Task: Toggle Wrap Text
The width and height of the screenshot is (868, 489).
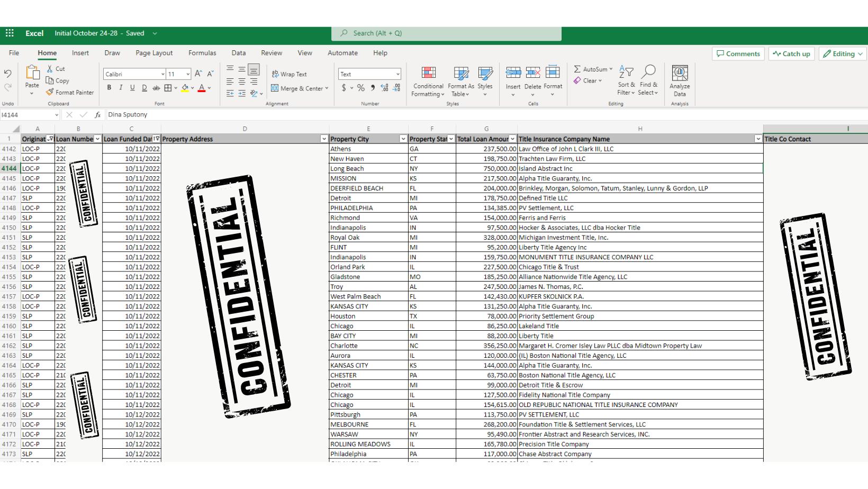Action: (x=289, y=74)
